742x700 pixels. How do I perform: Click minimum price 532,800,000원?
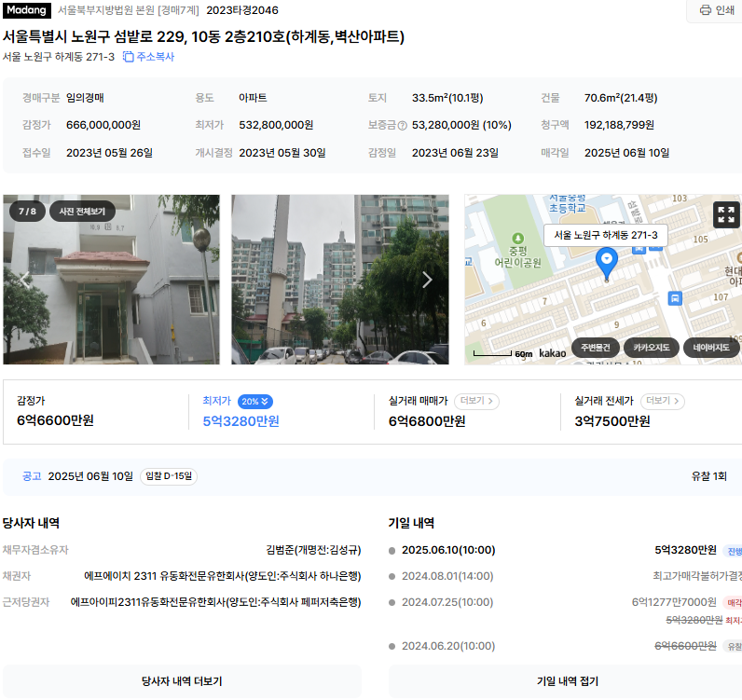coord(276,125)
